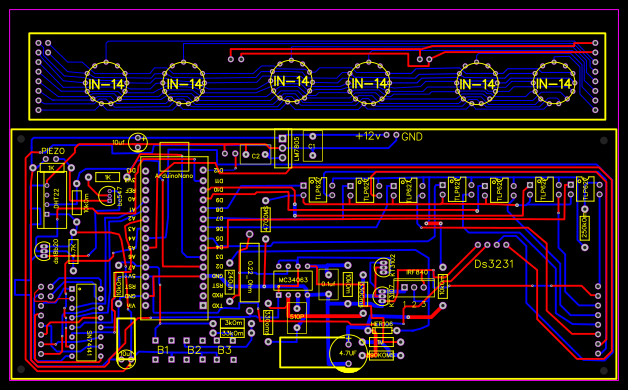Click the LM7805 regulator component
The image size is (628, 390).
point(283,149)
